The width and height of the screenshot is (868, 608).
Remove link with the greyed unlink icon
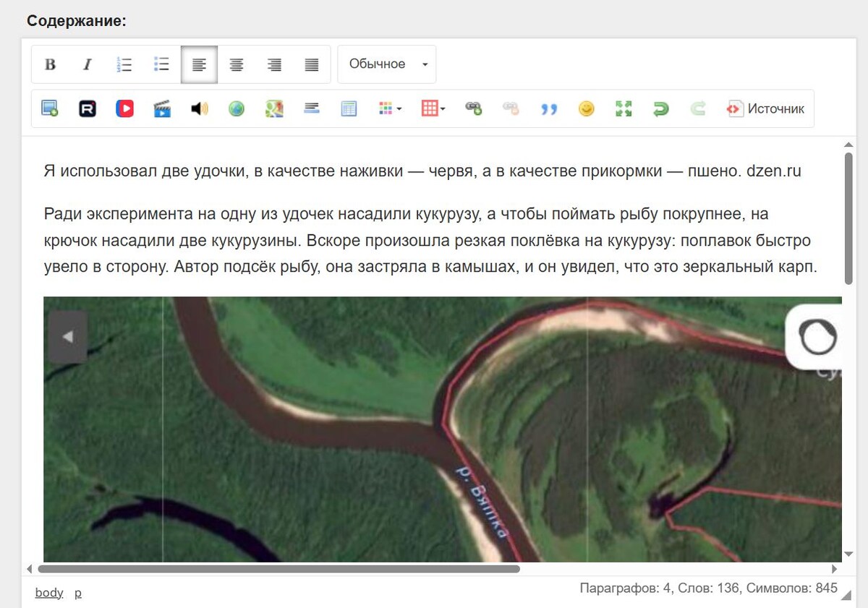coord(511,108)
